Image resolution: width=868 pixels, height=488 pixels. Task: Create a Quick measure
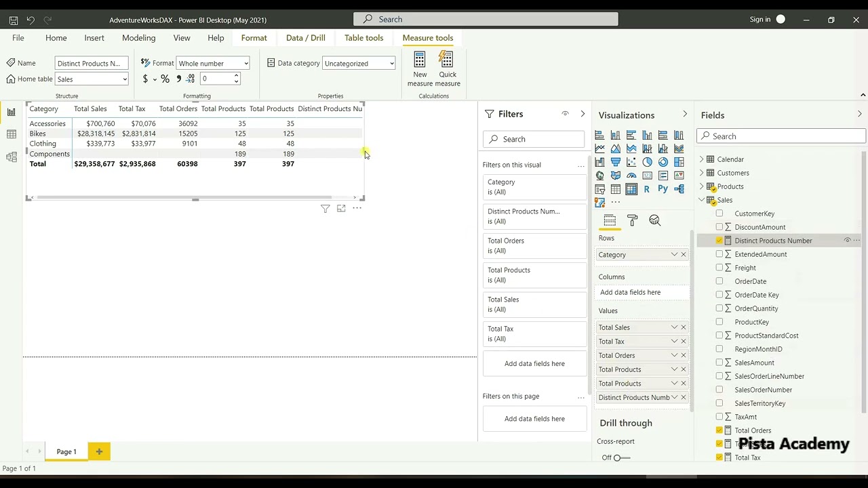tap(448, 69)
